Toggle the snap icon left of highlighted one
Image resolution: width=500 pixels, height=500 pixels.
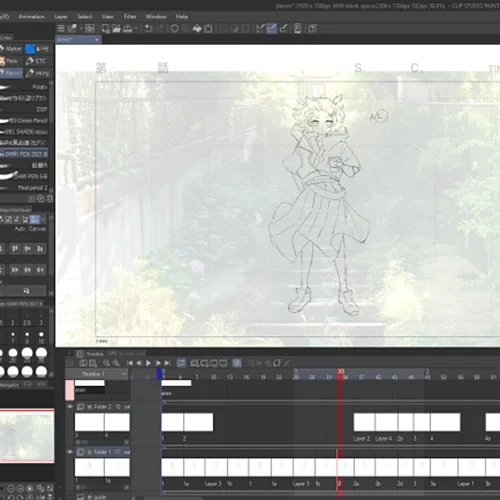(260, 29)
